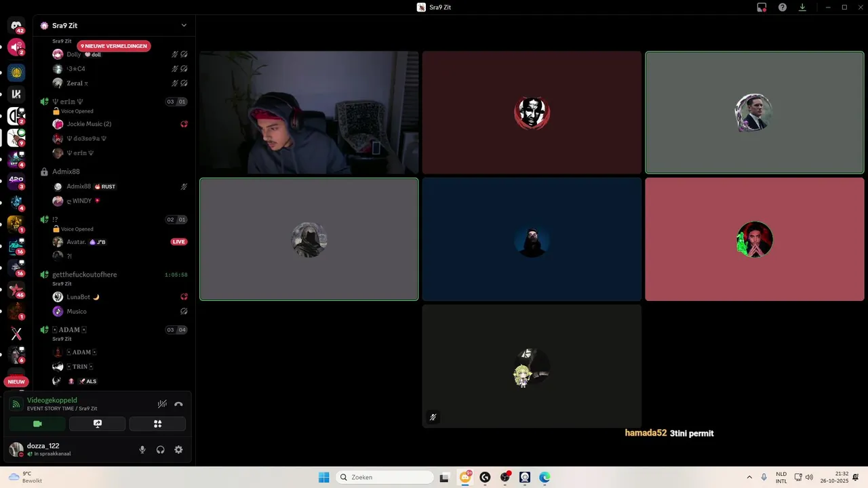
Task: Open taskbar volume control
Action: coord(809,477)
